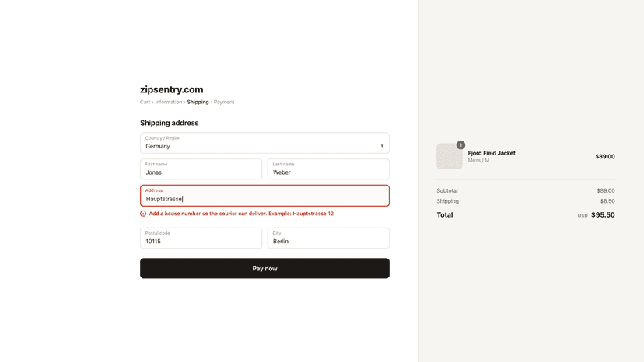Go to Cart breadcrumb
This screenshot has width=644, height=362.
point(145,102)
